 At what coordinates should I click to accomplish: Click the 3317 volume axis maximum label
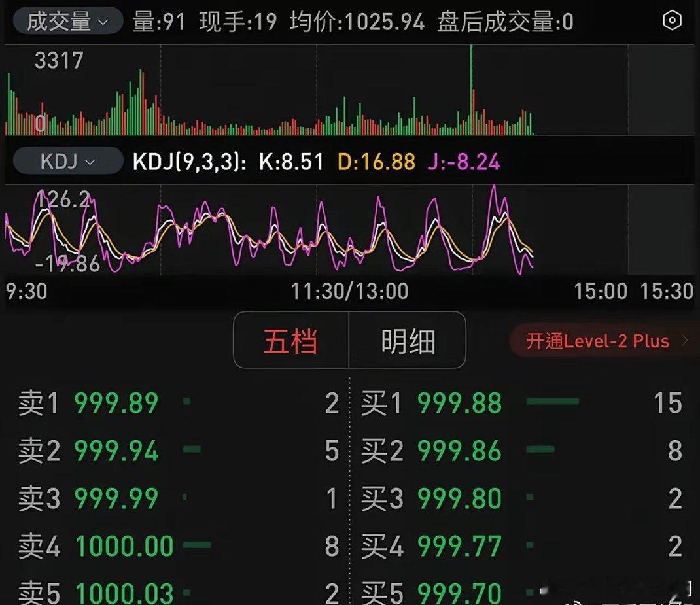[x=59, y=60]
